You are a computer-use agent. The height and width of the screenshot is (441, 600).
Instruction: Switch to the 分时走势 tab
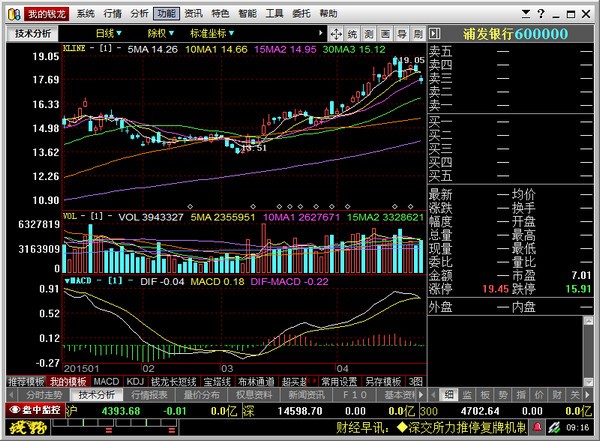(36, 395)
